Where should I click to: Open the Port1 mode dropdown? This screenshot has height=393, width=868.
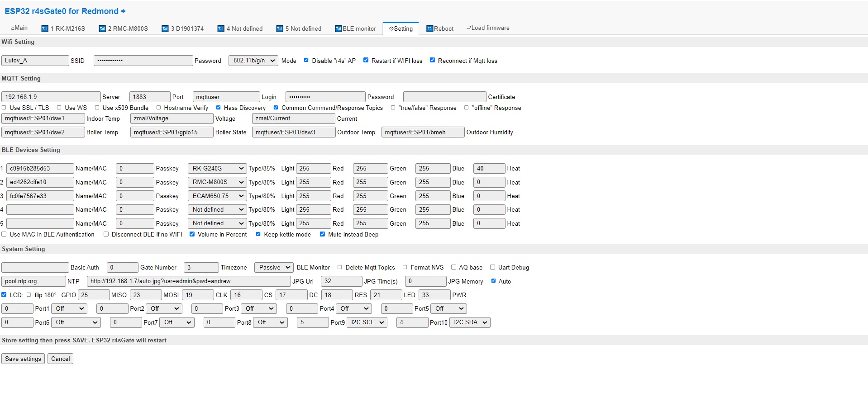pyautogui.click(x=69, y=308)
